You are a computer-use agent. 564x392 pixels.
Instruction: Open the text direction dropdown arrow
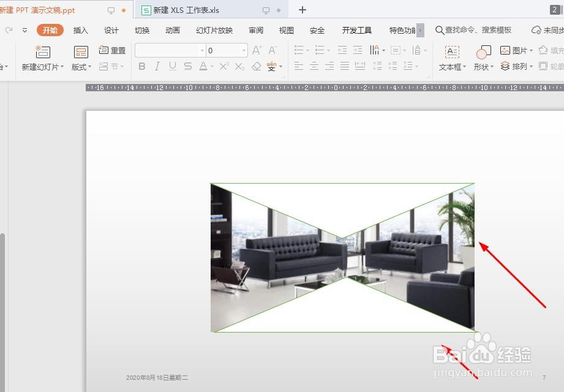click(384, 51)
